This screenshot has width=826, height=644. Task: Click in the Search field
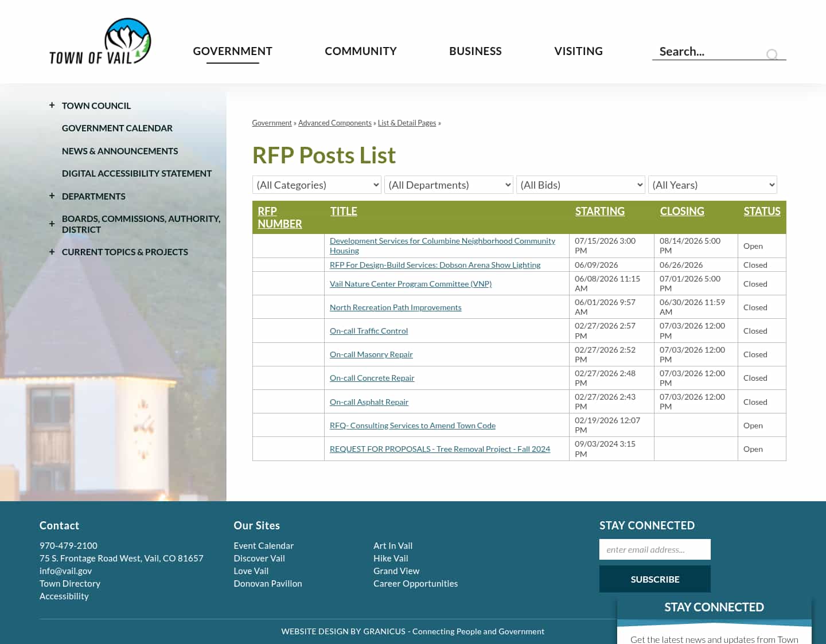(710, 52)
